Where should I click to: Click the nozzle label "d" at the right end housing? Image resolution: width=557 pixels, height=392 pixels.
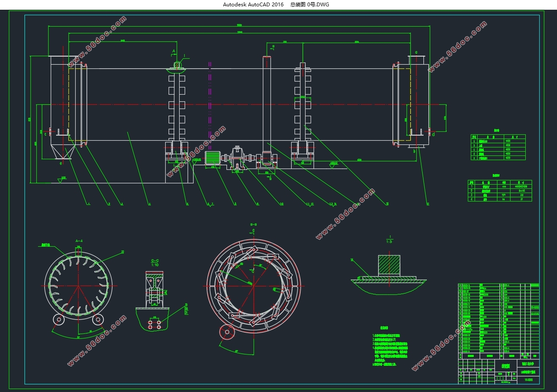(433, 134)
